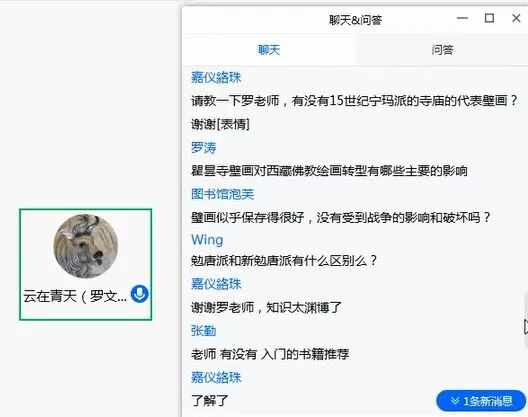Viewport: 528px width, 417px height.
Task: Click the 谢谢[表情] message
Action: point(220,124)
